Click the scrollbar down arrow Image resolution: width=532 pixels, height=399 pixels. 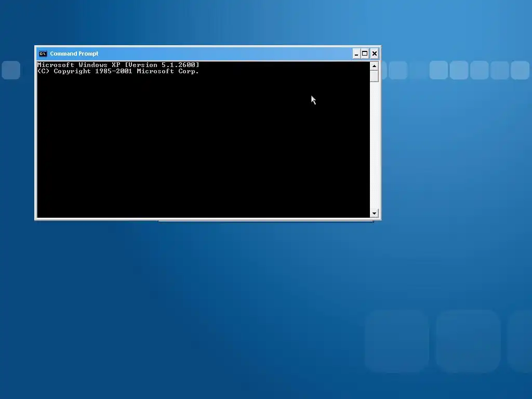tap(374, 214)
